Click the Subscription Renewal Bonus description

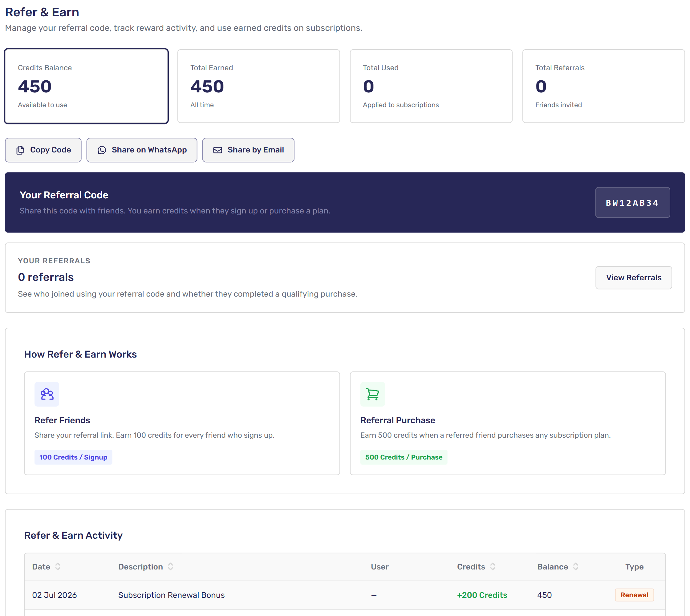coord(171,595)
